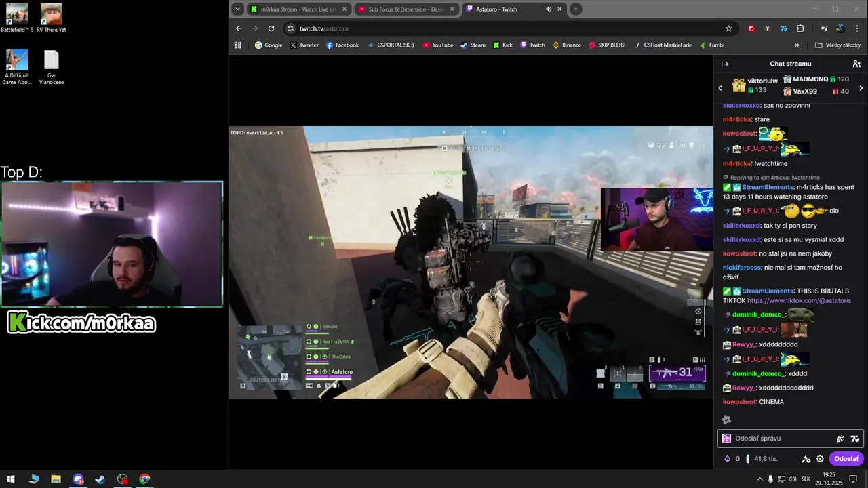Mute the Astatoro Twitch tab audio
This screenshot has width=868, height=488.
click(x=549, y=9)
